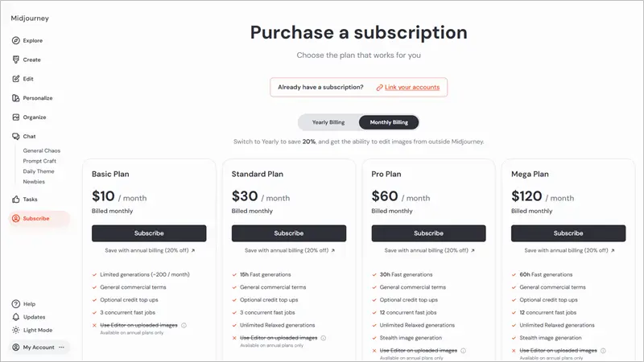644x362 pixels.
Task: Click info icon beside Basic Plan editor feature
Action: [184, 326]
